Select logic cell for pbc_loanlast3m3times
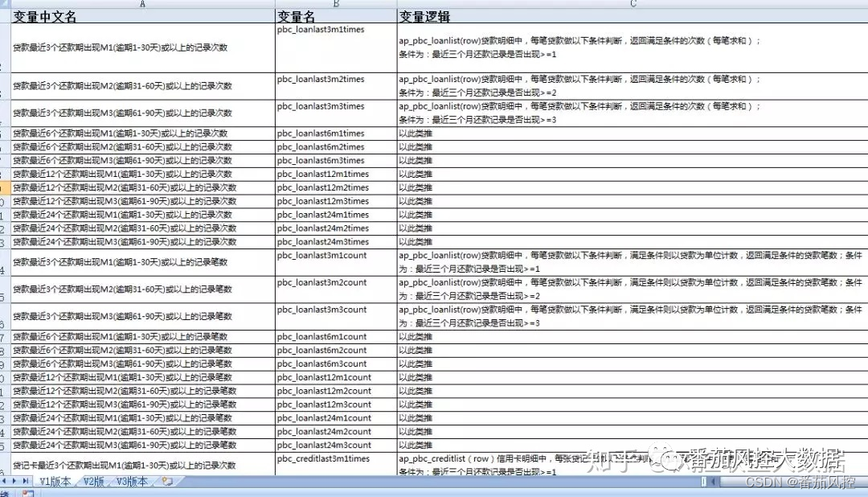The image size is (868, 497). pos(633,113)
